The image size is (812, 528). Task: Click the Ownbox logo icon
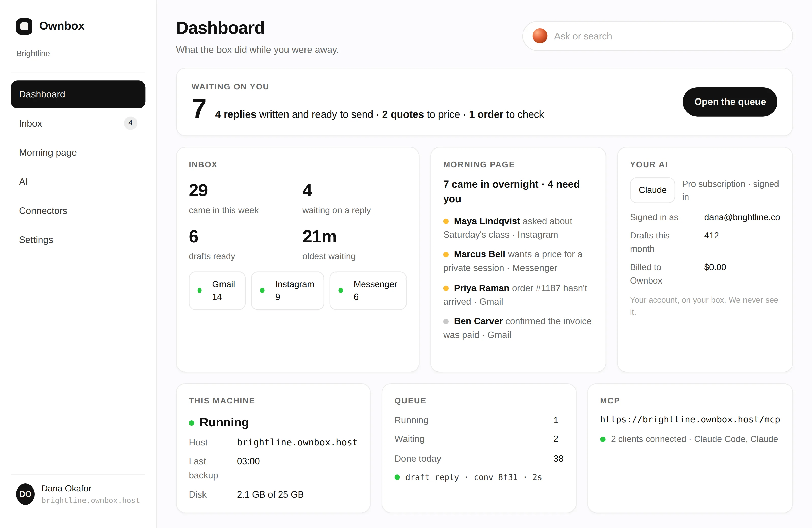click(24, 26)
